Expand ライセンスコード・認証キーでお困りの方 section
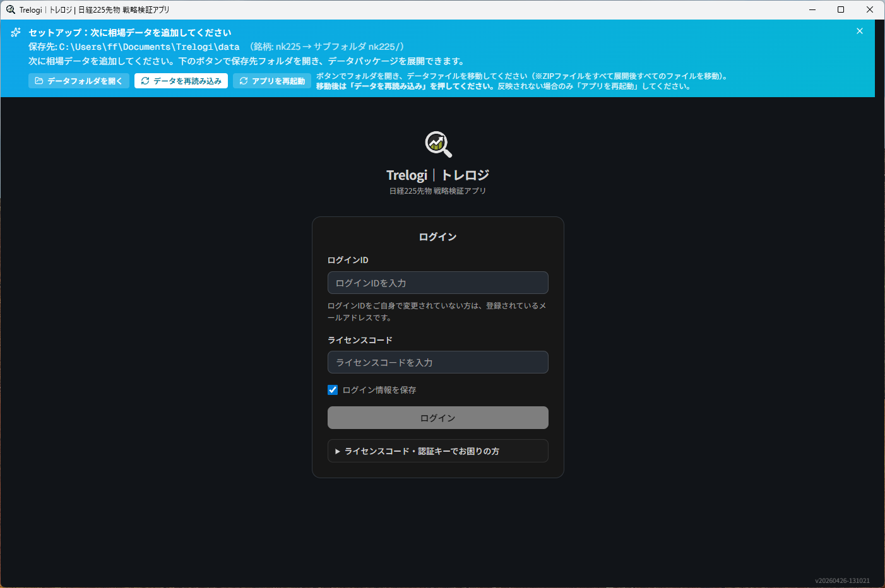Viewport: 885px width, 588px height. [438, 451]
